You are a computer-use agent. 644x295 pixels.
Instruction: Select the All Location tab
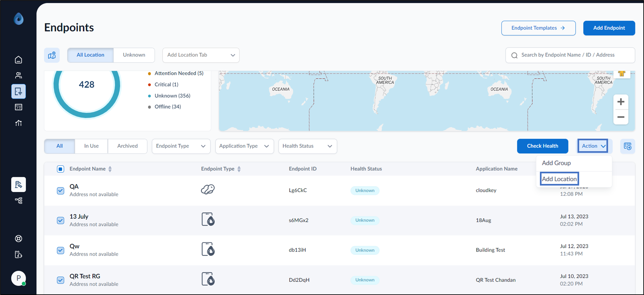(x=90, y=55)
